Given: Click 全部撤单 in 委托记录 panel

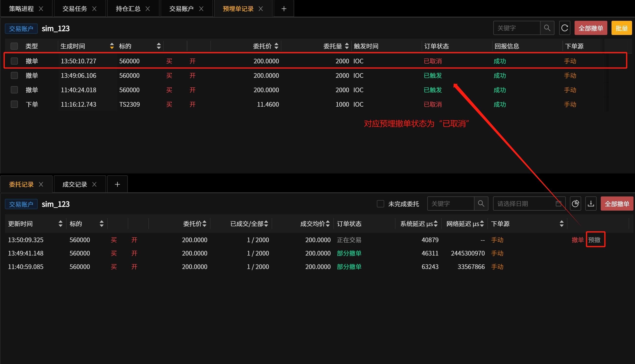Looking at the screenshot, I should (617, 204).
